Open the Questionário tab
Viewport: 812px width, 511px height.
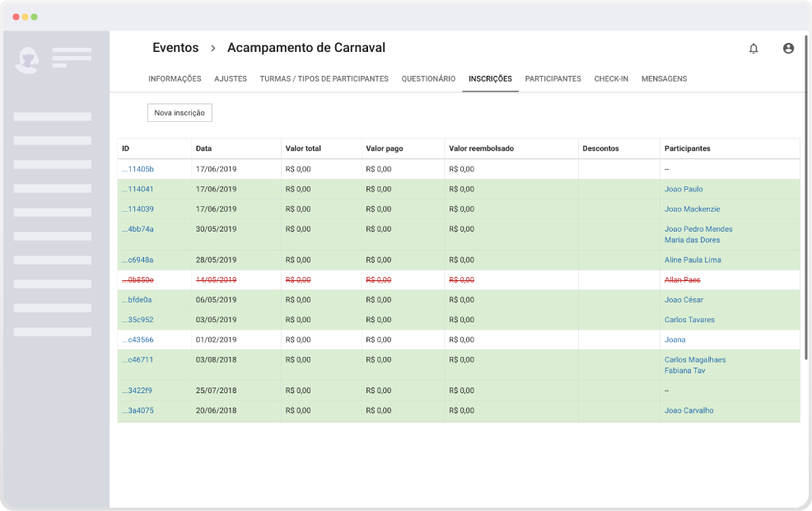[428, 79]
